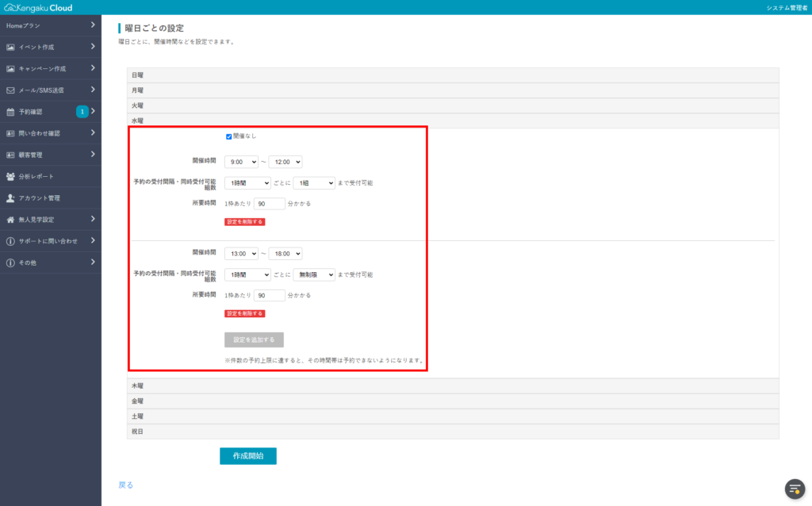This screenshot has width=812, height=506.
Task: Expand the キャンペーン作成 chevron
Action: [x=93, y=68]
